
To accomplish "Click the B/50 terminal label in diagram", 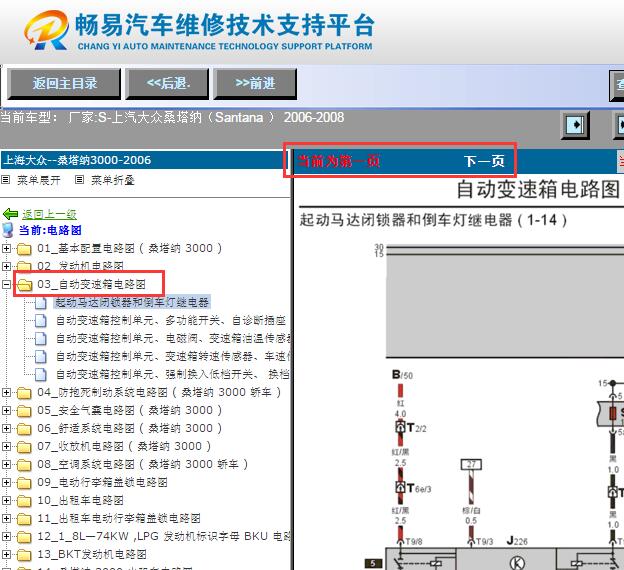I will pos(402,375).
